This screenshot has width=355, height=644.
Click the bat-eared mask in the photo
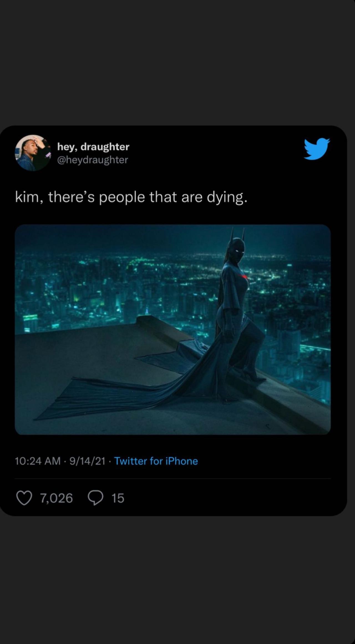238,245
